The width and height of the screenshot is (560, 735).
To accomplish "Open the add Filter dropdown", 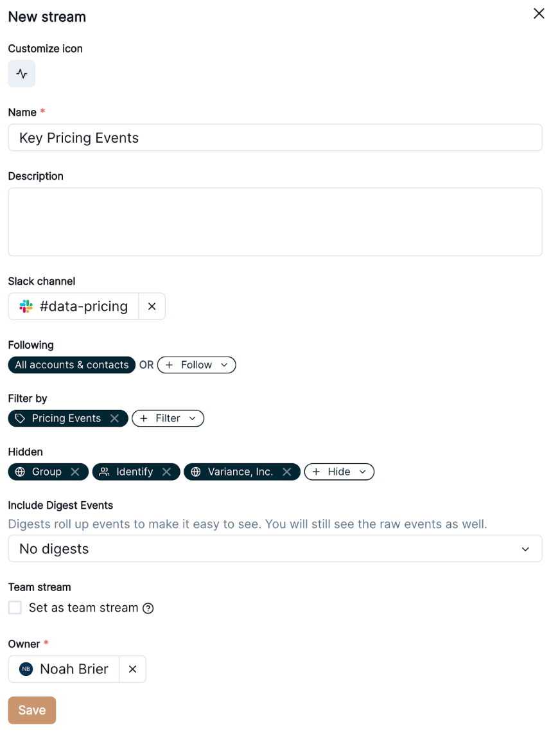I will 168,418.
